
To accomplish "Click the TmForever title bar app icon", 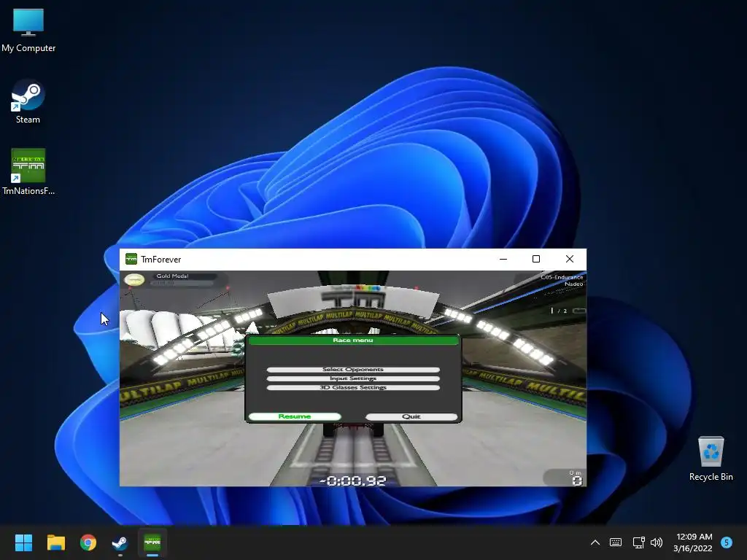I will pyautogui.click(x=131, y=259).
